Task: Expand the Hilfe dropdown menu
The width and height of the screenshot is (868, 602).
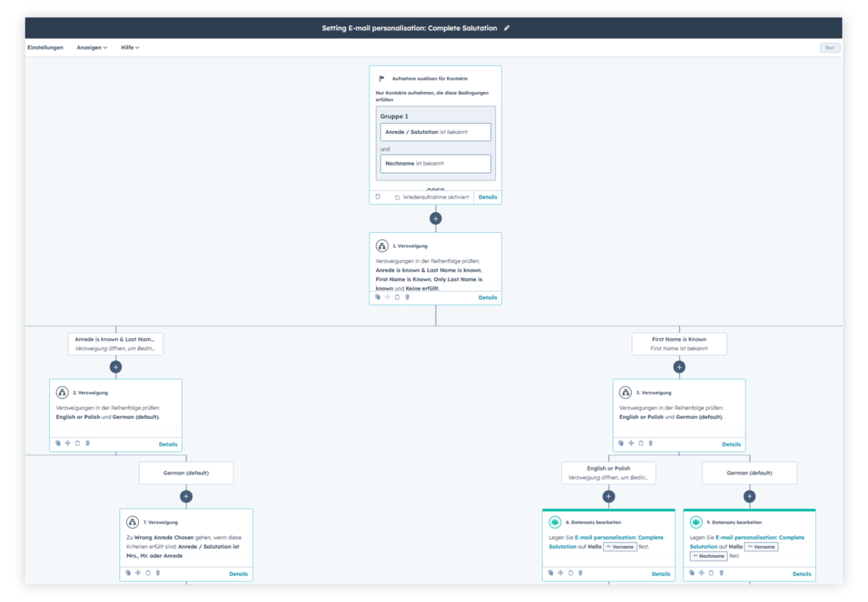Action: tap(130, 47)
